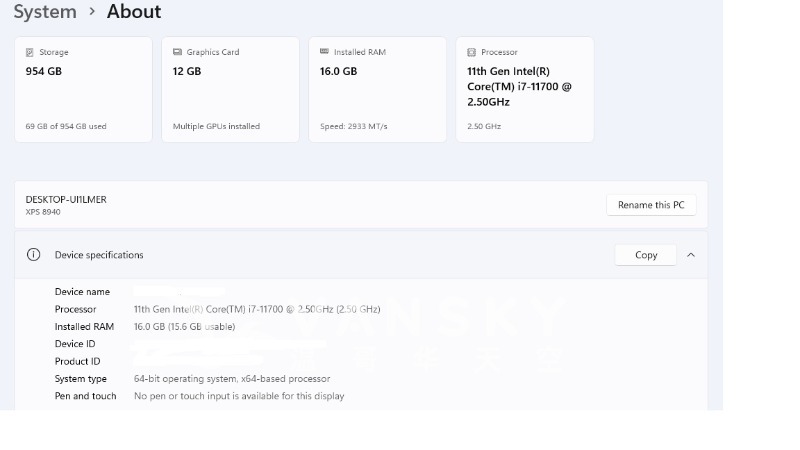Click the Storage drive icon

pos(30,52)
